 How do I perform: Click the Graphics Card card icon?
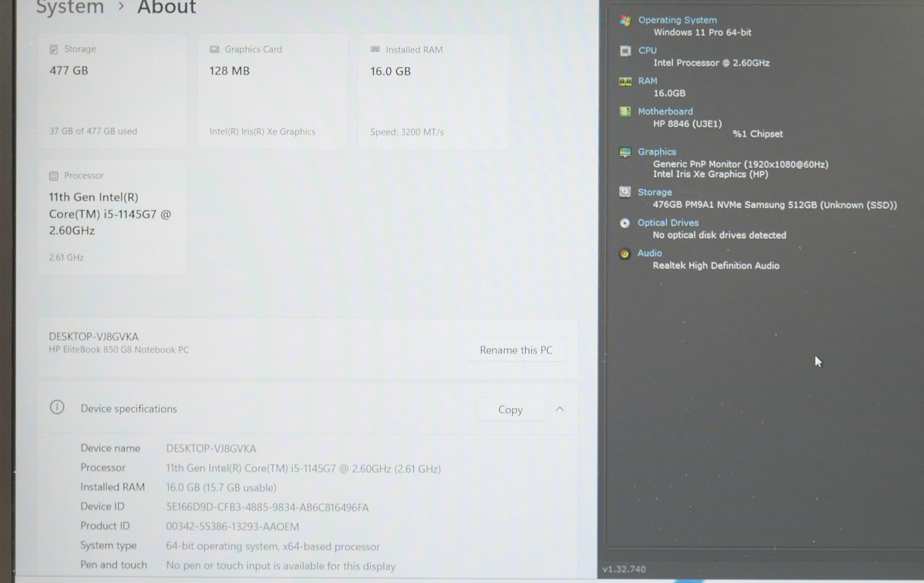pos(214,50)
